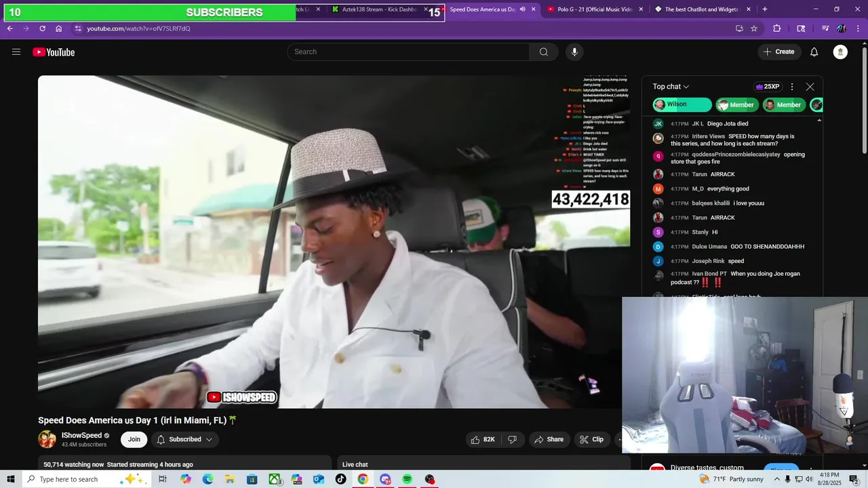Show hidden system tray icons
The image size is (868, 488).
(777, 479)
